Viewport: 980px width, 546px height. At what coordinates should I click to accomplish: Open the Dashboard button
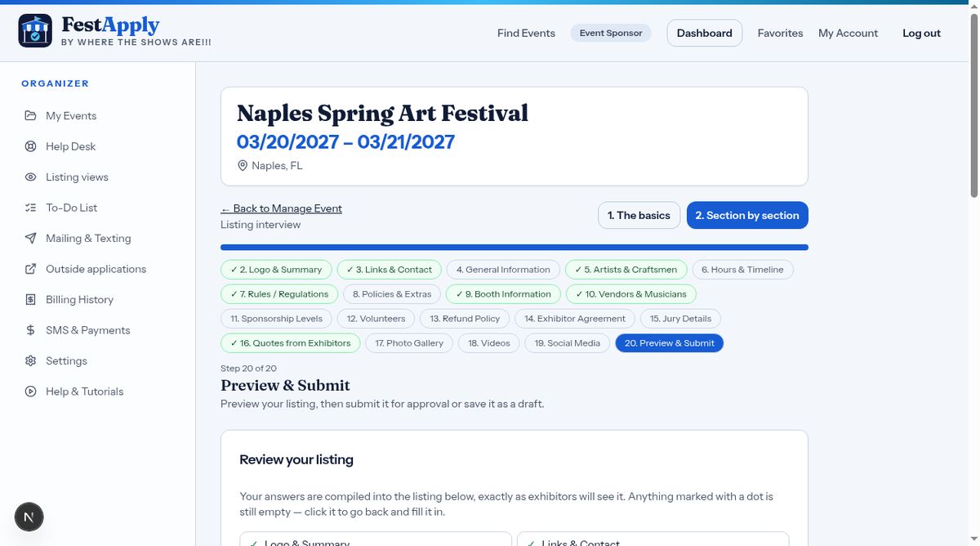click(704, 33)
